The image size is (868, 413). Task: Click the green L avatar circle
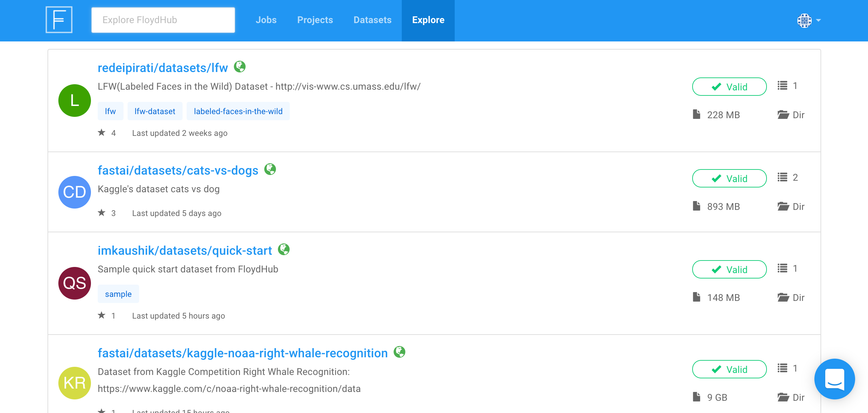tap(75, 101)
